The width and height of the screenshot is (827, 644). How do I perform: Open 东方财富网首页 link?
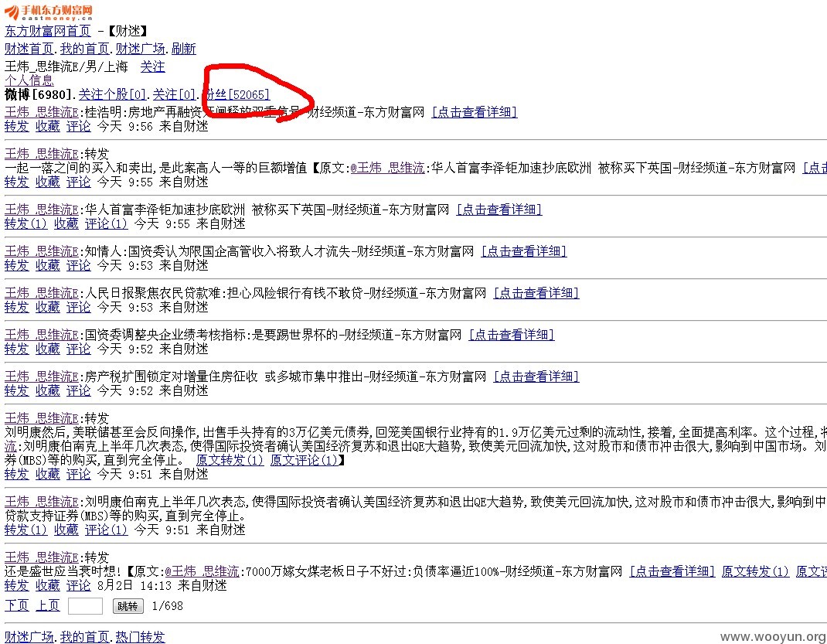tap(47, 31)
